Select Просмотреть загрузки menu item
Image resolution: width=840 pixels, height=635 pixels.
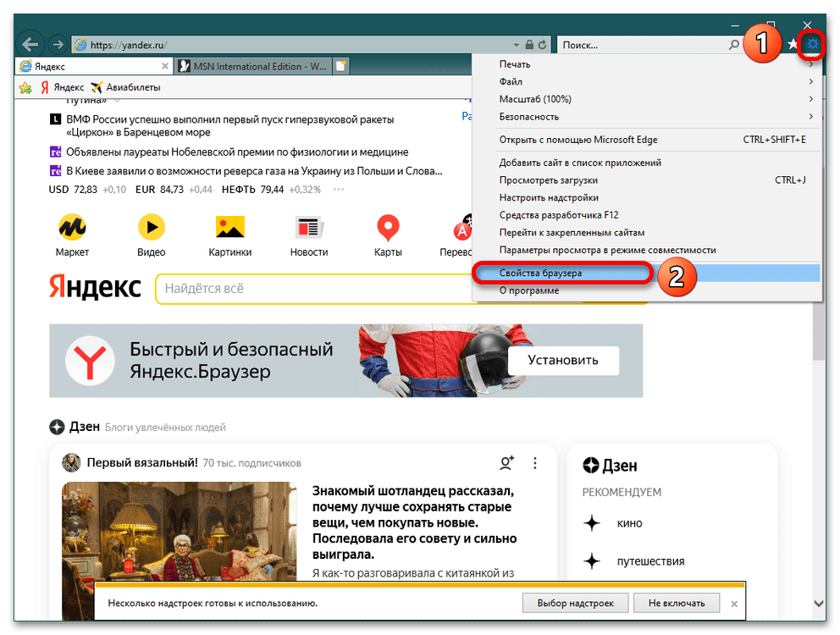click(x=549, y=180)
